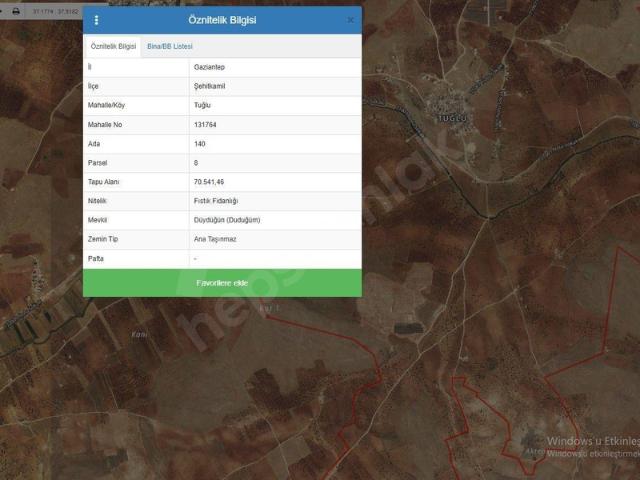Click the Gaziantep province value
640x480 pixels.
(209, 67)
